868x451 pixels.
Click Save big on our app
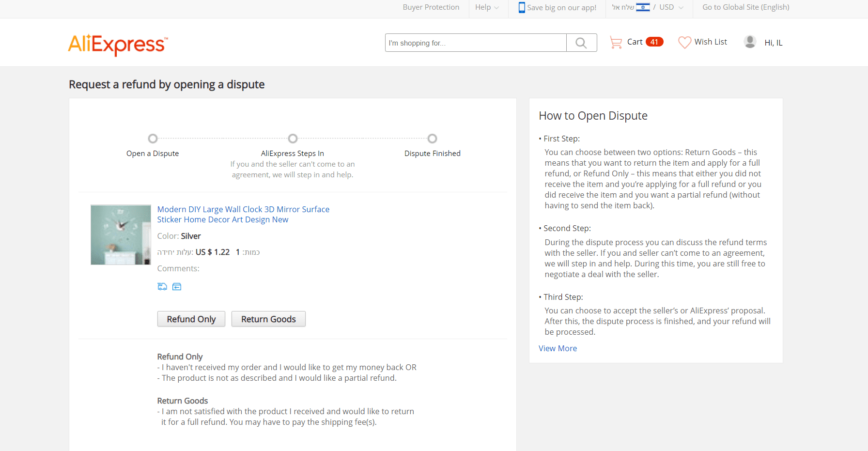(562, 8)
